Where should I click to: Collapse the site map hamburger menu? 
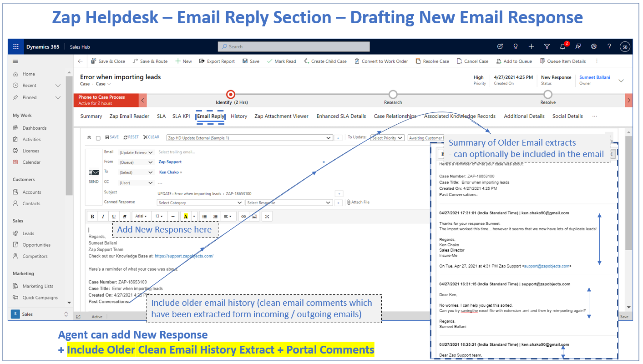pos(15,61)
